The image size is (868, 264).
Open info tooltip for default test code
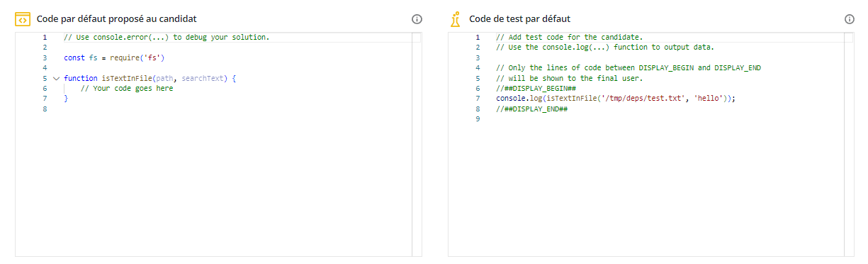850,19
